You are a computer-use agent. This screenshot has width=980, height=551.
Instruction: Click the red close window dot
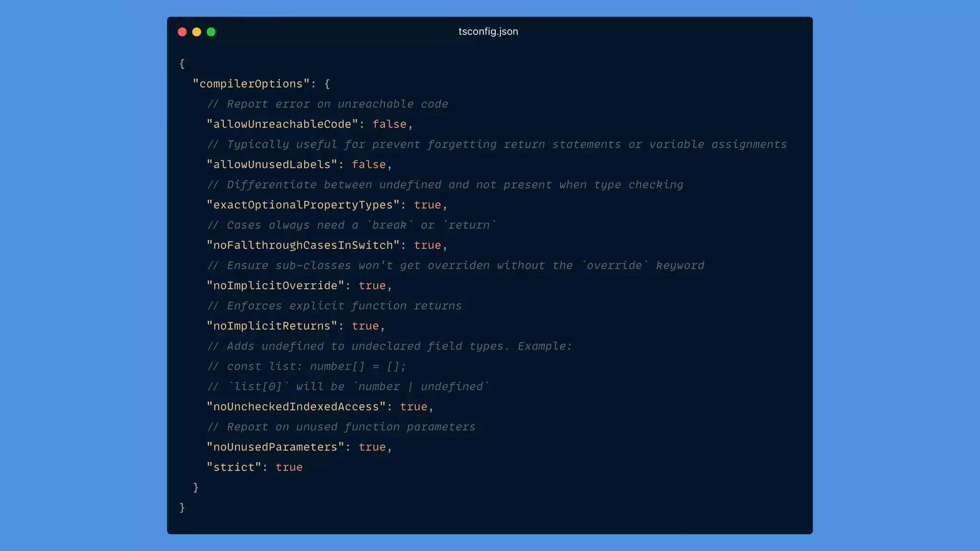[x=182, y=32]
